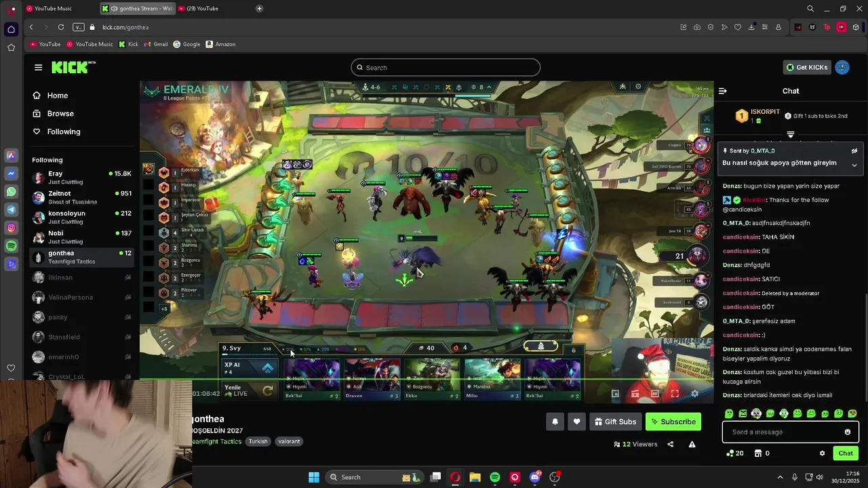Click the green Subscribe button
Image resolution: width=868 pixels, height=488 pixels.
coord(673,422)
